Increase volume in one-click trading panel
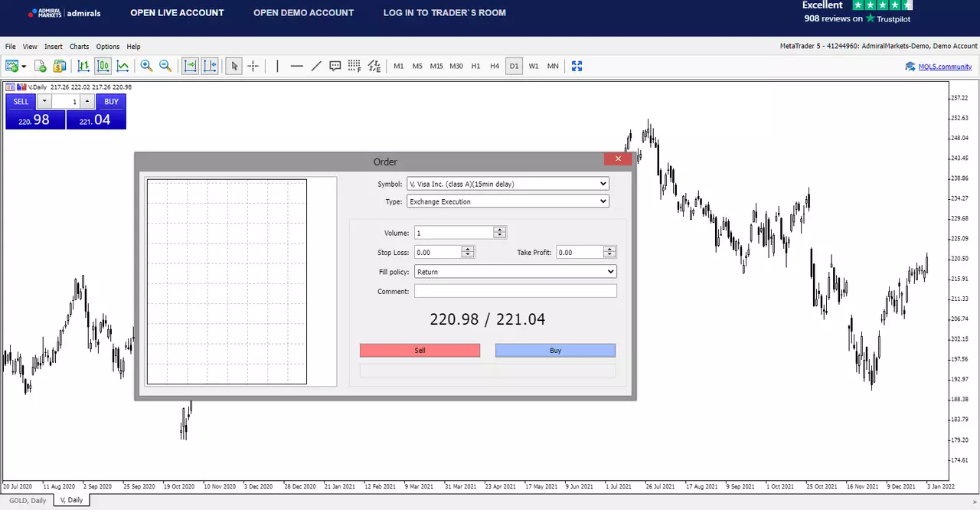The height and width of the screenshot is (510, 980). coord(87,101)
